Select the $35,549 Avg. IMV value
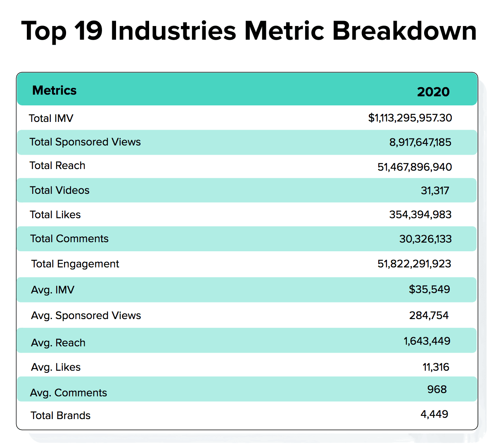 (x=429, y=289)
